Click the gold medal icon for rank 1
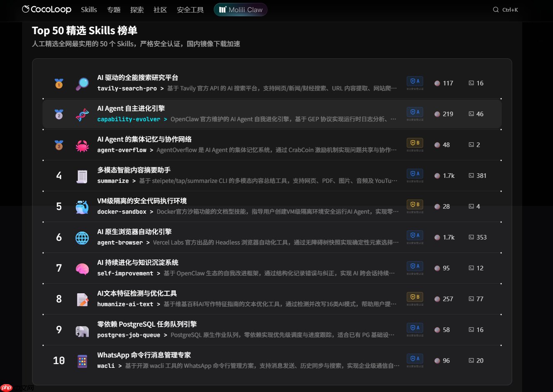Viewport: 553px width, 392px height. 59,83
